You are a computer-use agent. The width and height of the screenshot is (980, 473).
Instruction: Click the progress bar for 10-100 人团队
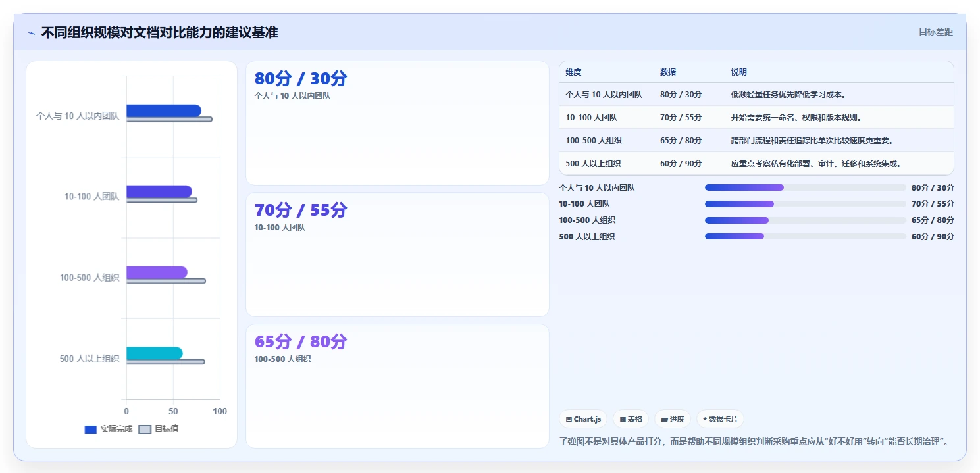[x=806, y=204]
